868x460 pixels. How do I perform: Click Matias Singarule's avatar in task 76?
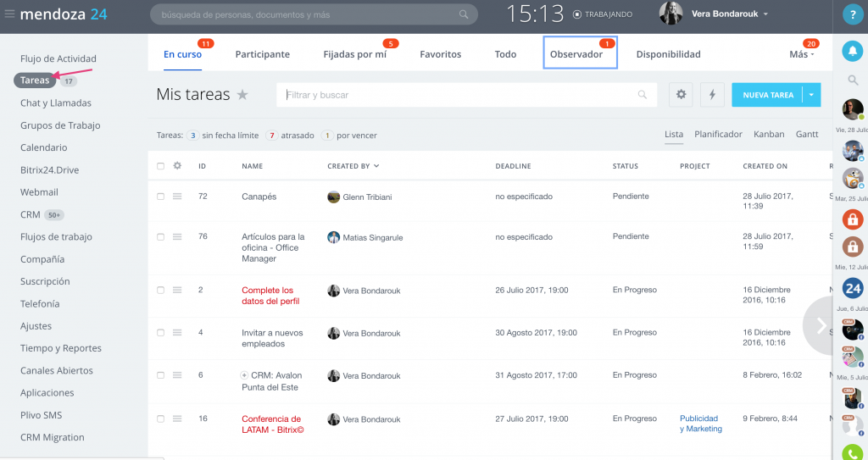pyautogui.click(x=333, y=237)
